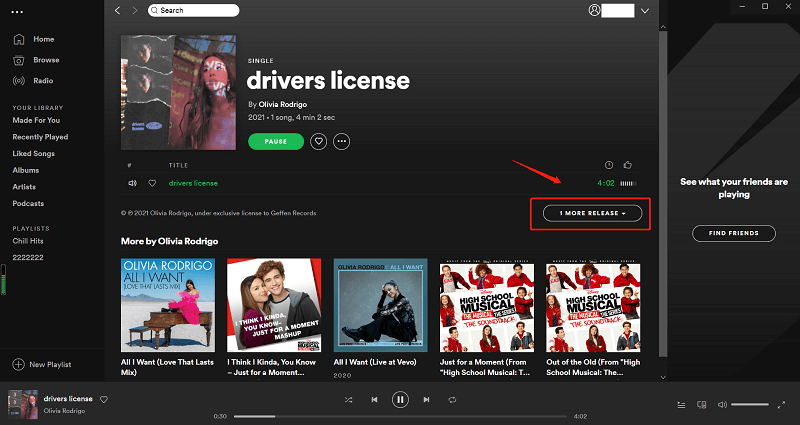The image size is (800, 425).
Task: Mute using the volume speaker icon
Action: tap(722, 405)
